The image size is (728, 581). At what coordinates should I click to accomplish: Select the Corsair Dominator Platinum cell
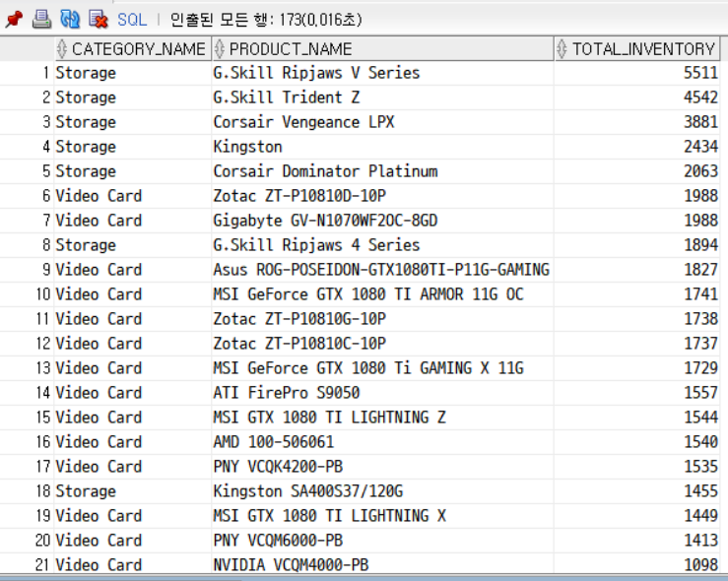tap(382, 171)
